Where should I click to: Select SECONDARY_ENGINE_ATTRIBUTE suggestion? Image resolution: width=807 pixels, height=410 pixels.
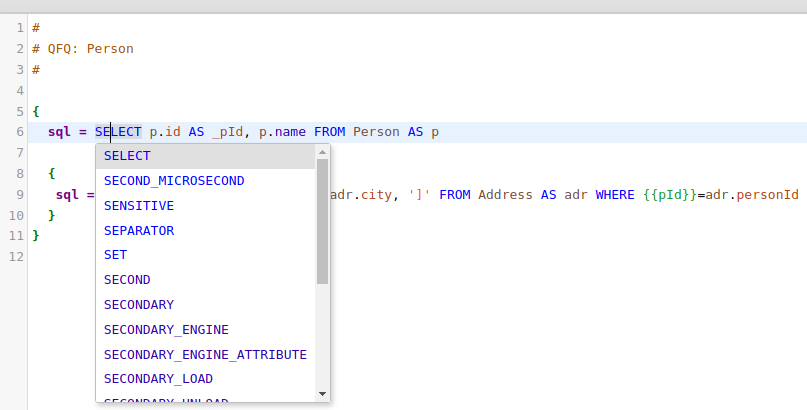(205, 354)
